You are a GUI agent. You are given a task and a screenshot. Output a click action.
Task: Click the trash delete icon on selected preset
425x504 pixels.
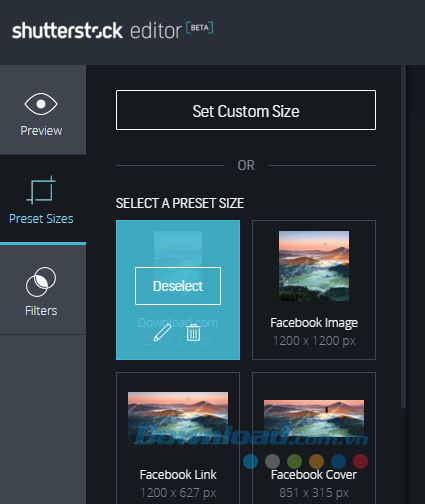click(193, 332)
